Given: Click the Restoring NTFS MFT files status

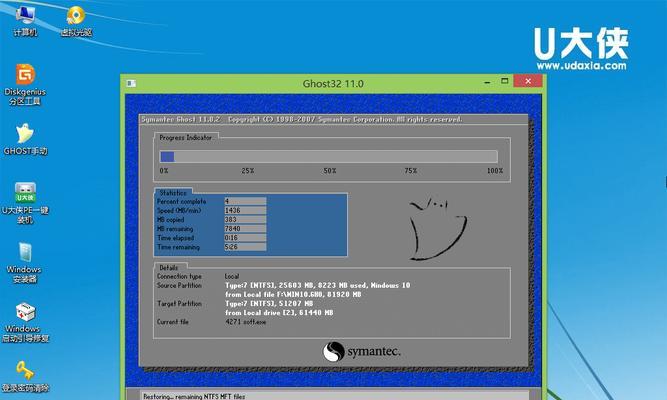Looking at the screenshot, I should (194, 396).
